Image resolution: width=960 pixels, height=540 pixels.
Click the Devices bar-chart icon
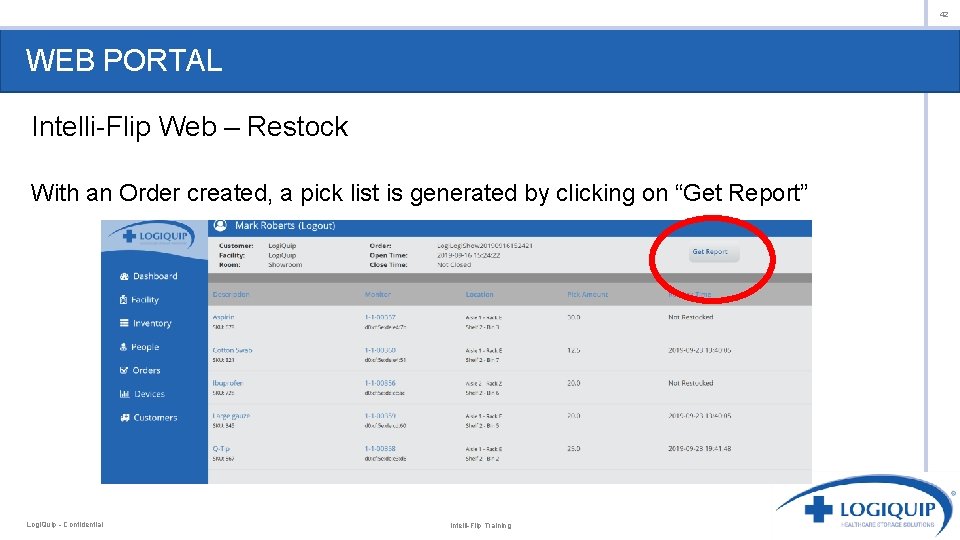click(124, 394)
